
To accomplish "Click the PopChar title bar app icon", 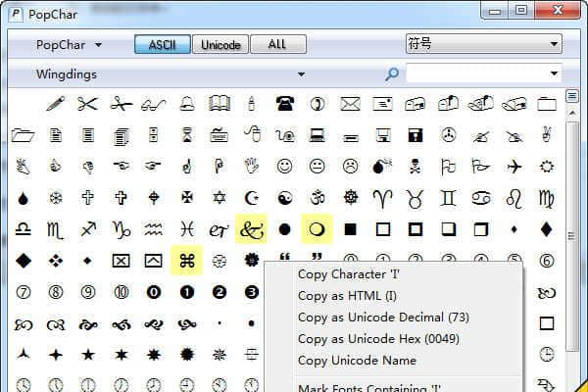I will coord(16,15).
